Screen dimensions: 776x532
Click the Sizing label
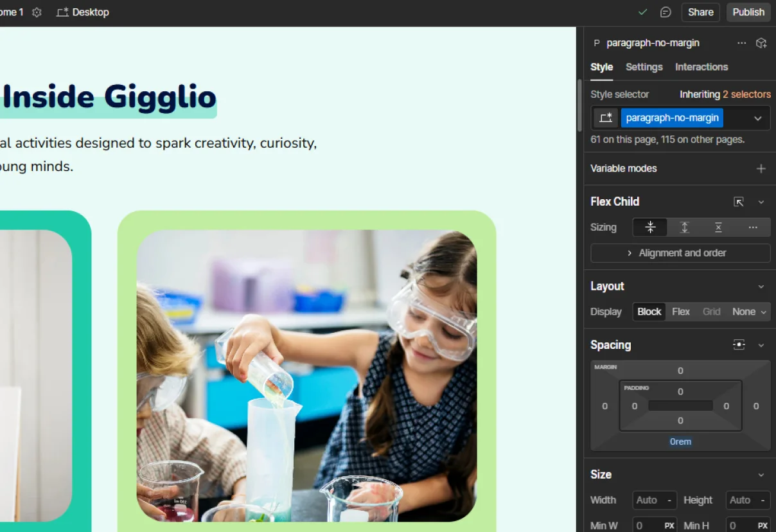(x=603, y=227)
